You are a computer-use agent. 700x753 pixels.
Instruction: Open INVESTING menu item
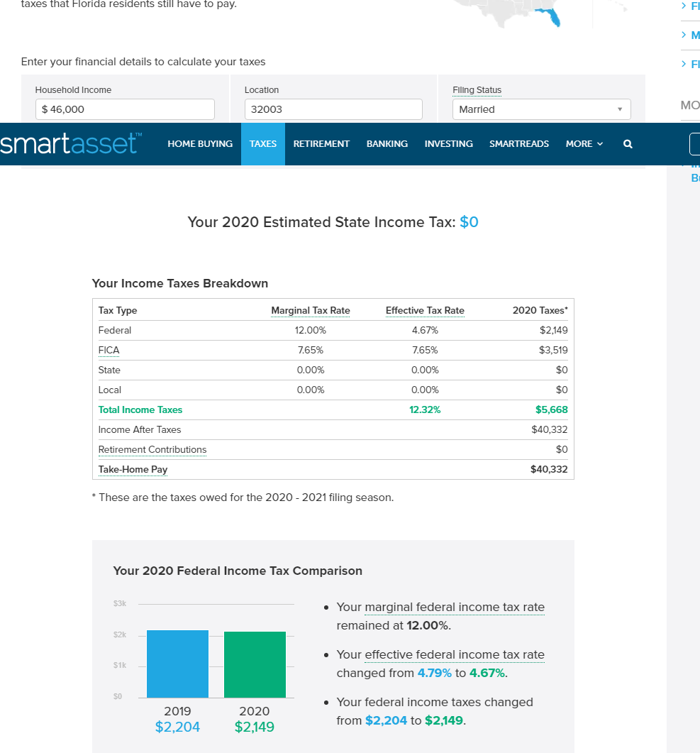tap(449, 143)
